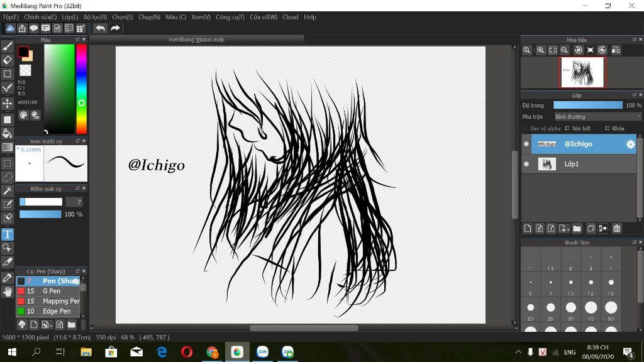The width and height of the screenshot is (644, 362).
Task: Select the Hand pan tool
Action: [x=8, y=292]
